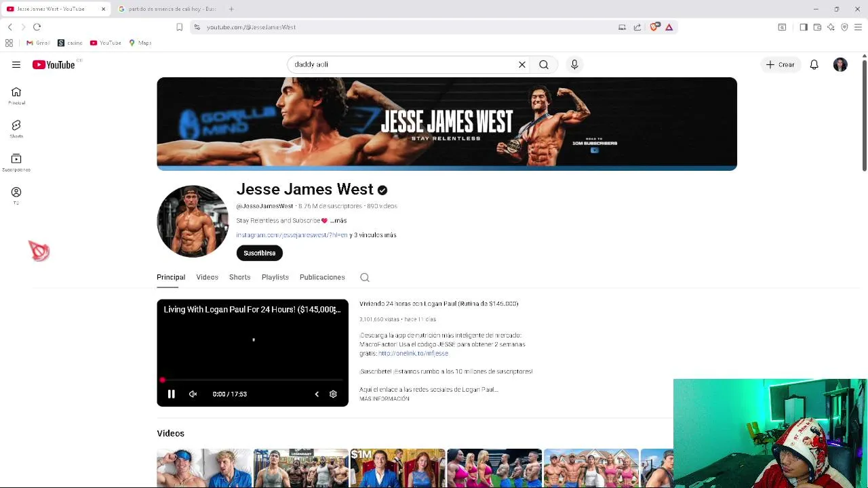The image size is (868, 488).
Task: Click the Living With Logan Paul player title
Action: pos(252,310)
